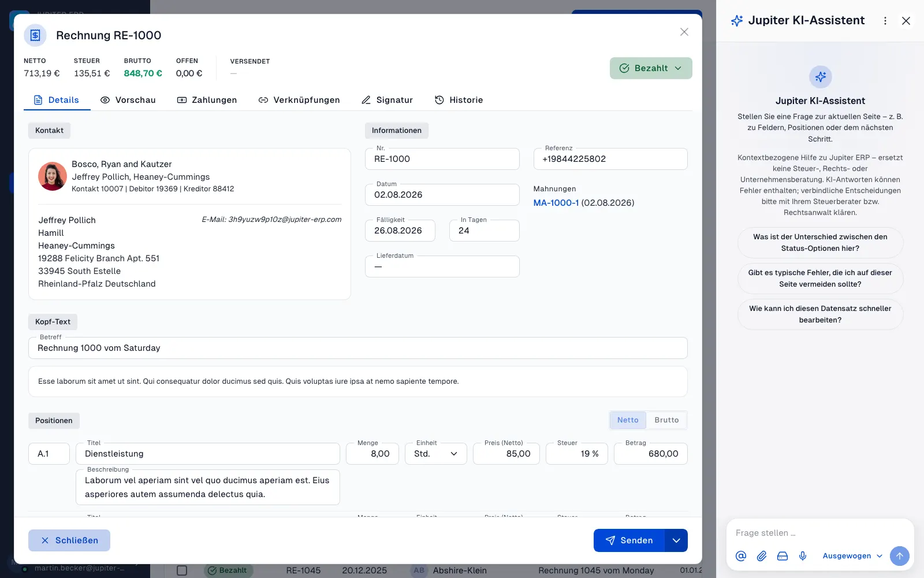
Task: Switch to the Details tab
Action: click(x=57, y=100)
